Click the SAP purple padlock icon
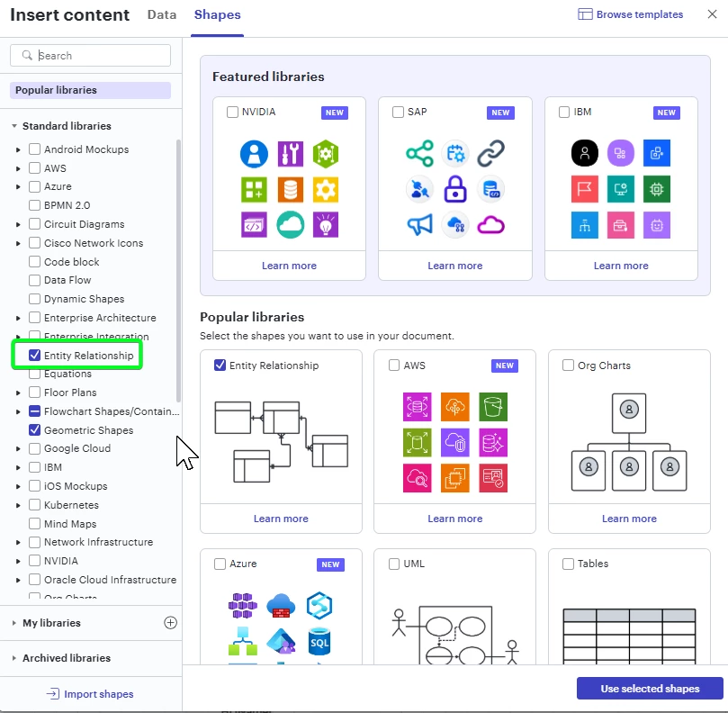The height and width of the screenshot is (713, 728). point(455,189)
